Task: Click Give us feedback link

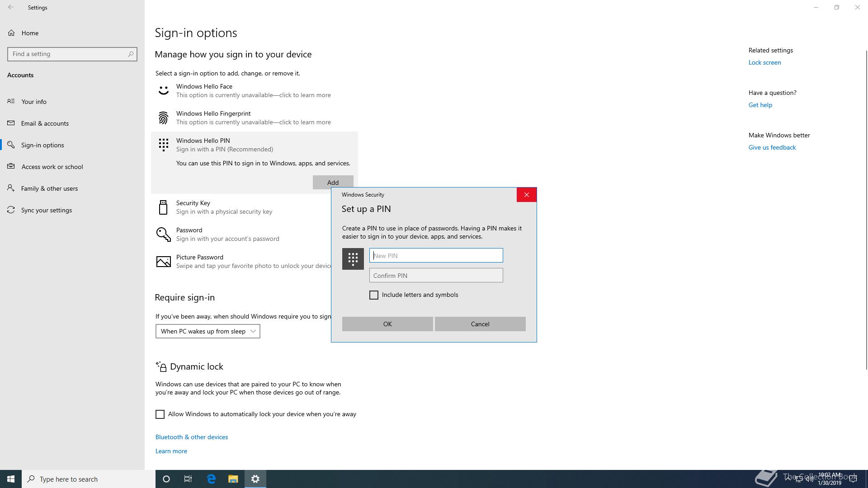Action: (x=772, y=147)
